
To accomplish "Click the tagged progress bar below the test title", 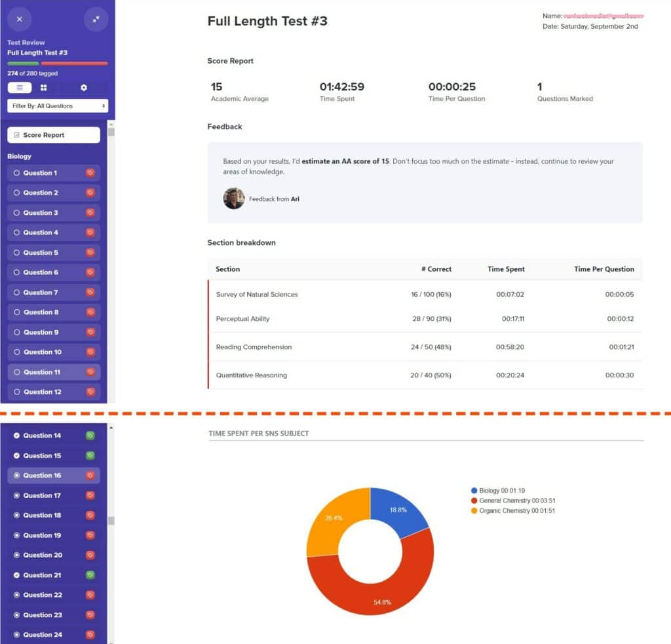I will point(58,64).
